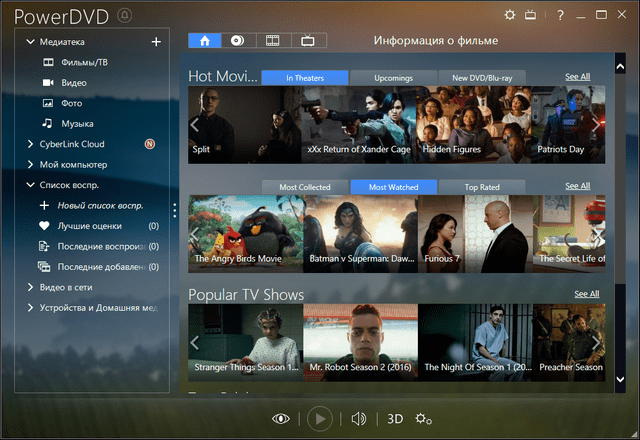
Task: Open Музыка library section
Action: [77, 124]
